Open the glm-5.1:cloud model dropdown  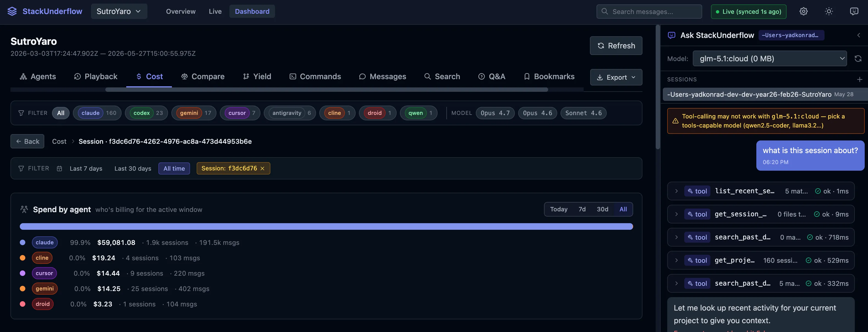[770, 59]
